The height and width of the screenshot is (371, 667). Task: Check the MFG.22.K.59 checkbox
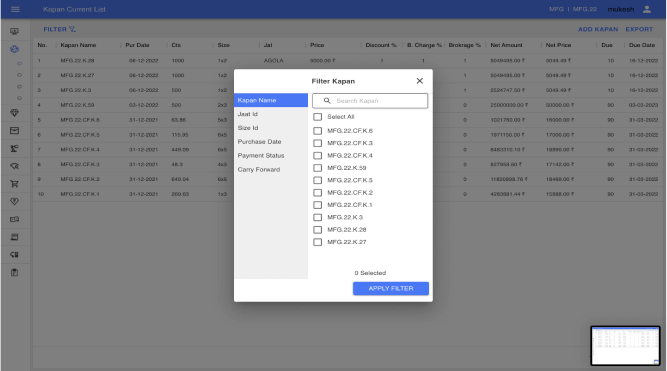click(x=317, y=168)
